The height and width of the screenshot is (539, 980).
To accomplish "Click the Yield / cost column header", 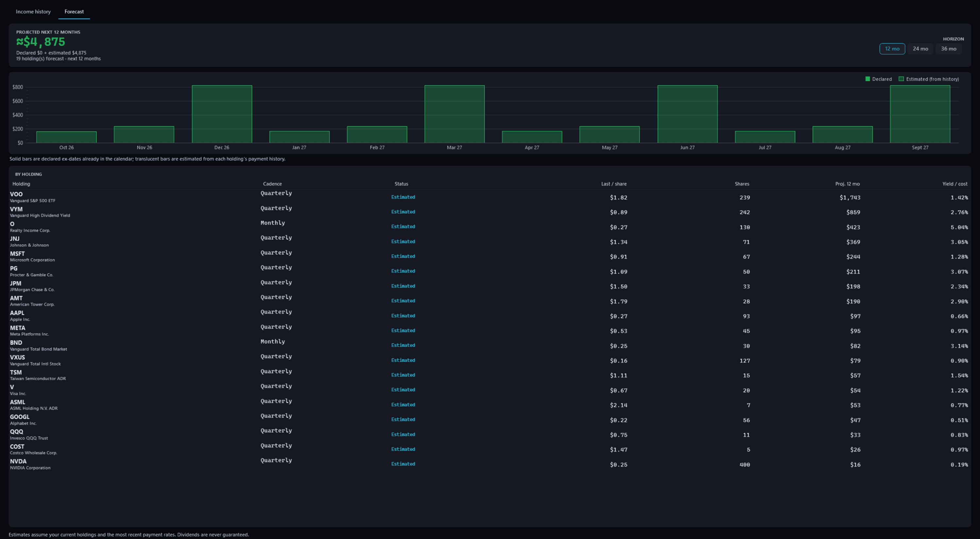I will pyautogui.click(x=954, y=184).
